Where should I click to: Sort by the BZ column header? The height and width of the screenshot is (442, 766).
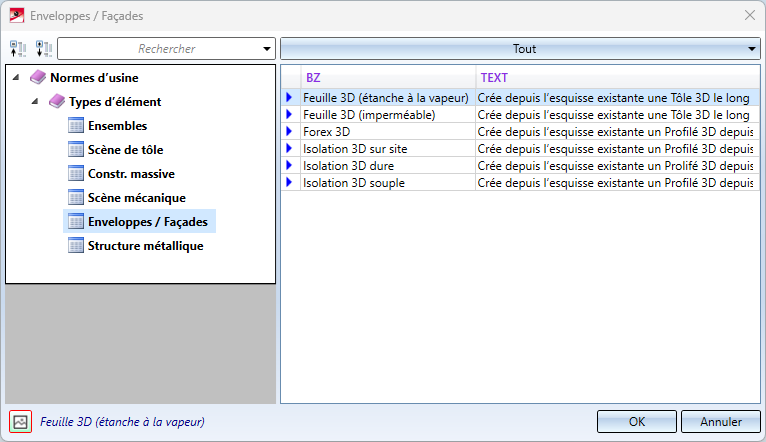(x=390, y=77)
